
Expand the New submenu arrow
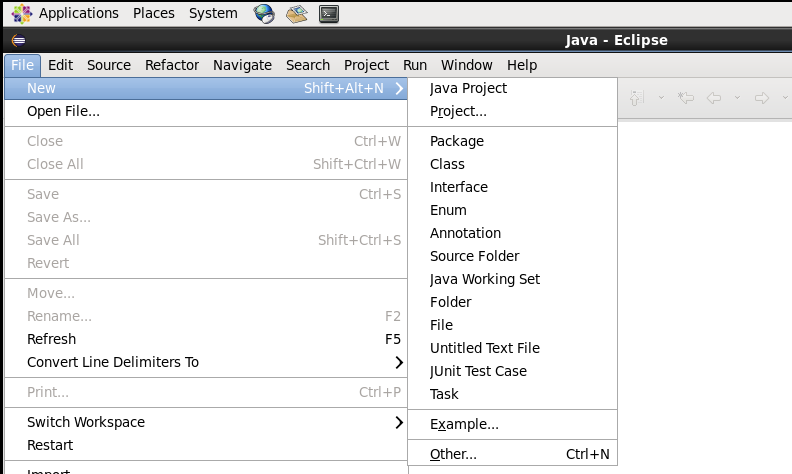399,88
